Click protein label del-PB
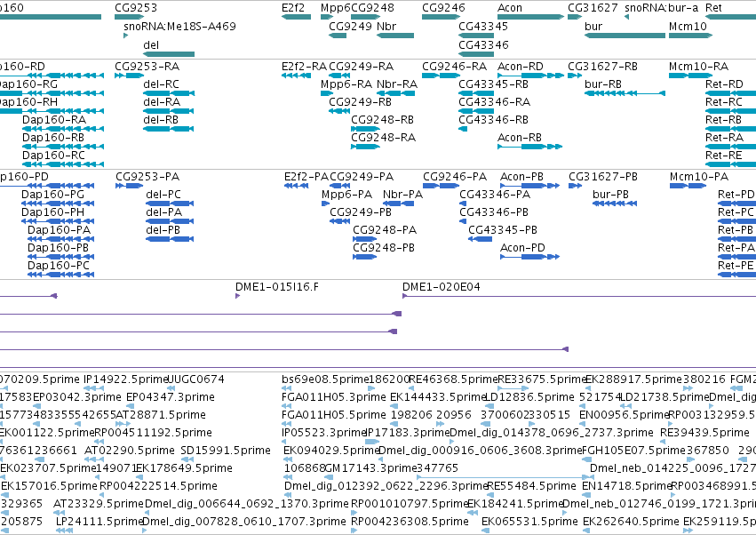756x535 pixels. tap(163, 230)
